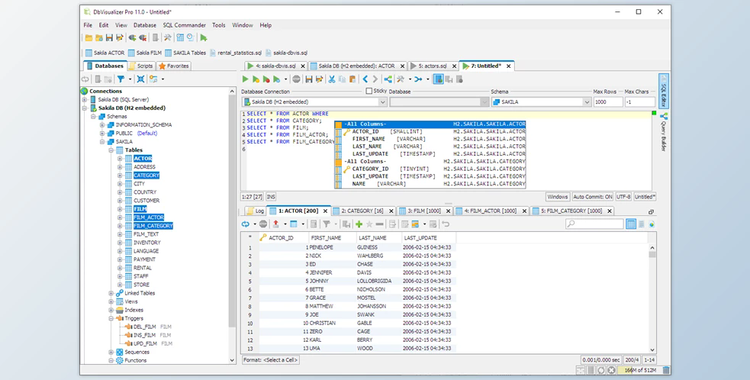Image resolution: width=750 pixels, height=380 pixels.
Task: Click the Save floppy icon in SQL editor toolbar
Action: 309,79
